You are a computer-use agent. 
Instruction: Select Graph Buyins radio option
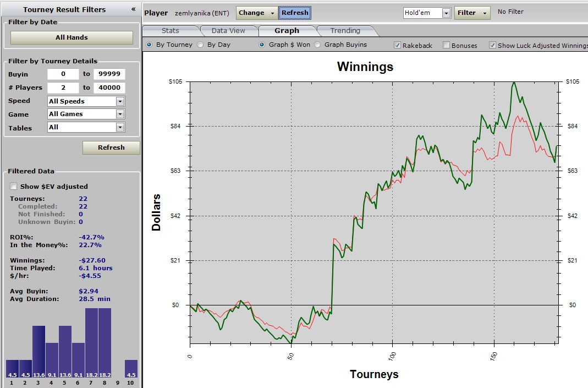tap(317, 45)
